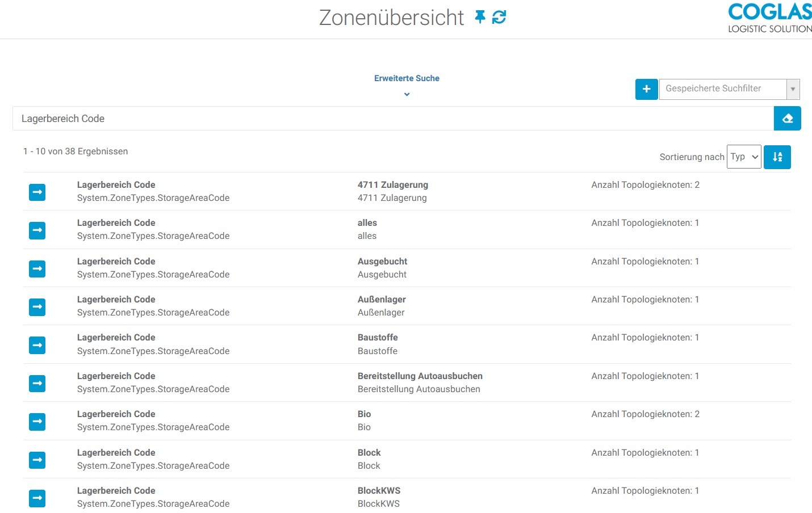The width and height of the screenshot is (812, 513).
Task: Select the bold Ausgebucht title
Action: click(x=383, y=262)
